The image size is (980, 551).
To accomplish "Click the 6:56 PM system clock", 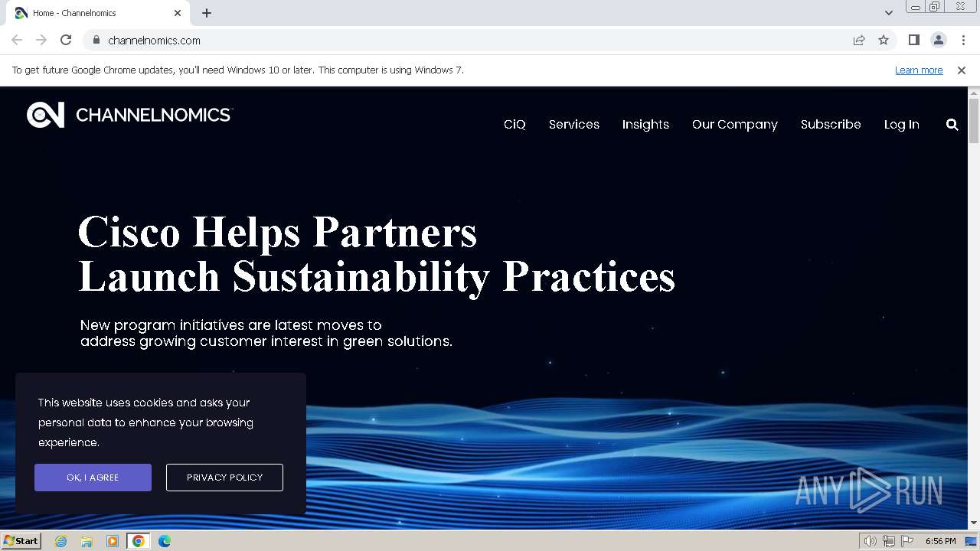I will click(x=940, y=541).
